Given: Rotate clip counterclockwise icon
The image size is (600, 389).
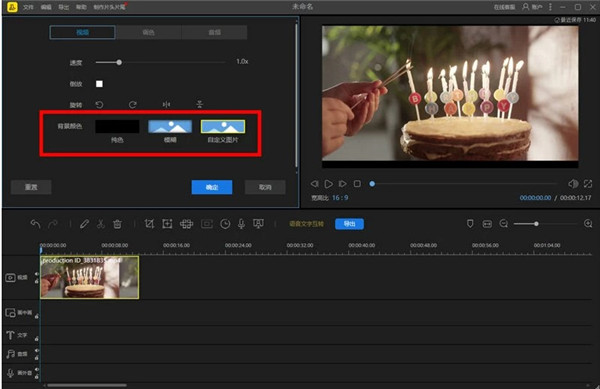Looking at the screenshot, I should (99, 104).
